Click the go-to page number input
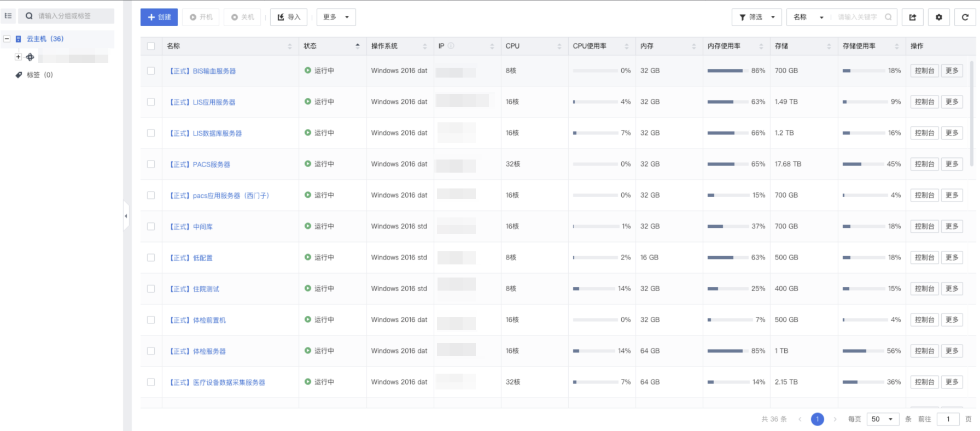The image size is (980, 431). [x=948, y=419]
